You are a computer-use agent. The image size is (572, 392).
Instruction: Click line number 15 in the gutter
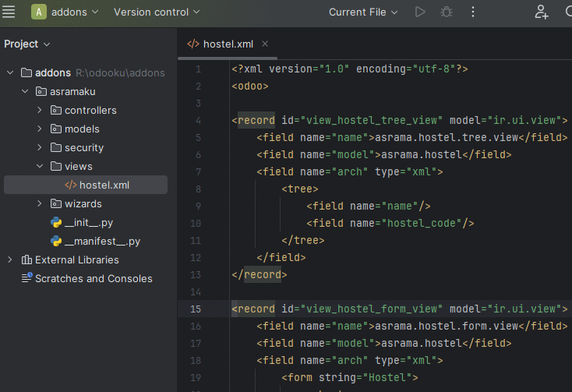tap(196, 309)
